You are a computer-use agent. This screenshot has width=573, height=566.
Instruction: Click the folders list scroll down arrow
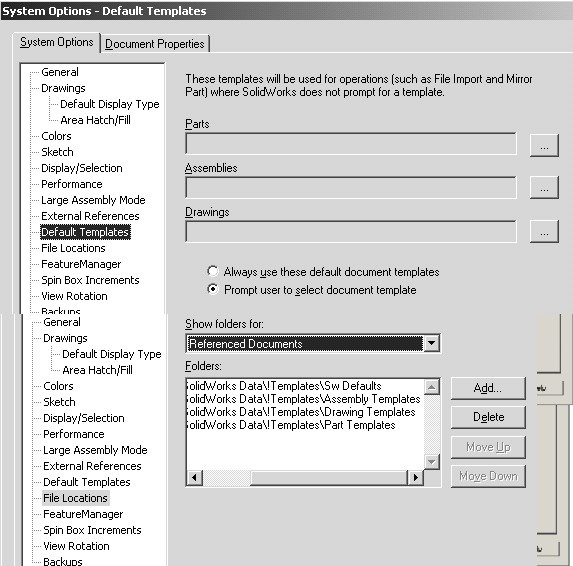coord(432,462)
